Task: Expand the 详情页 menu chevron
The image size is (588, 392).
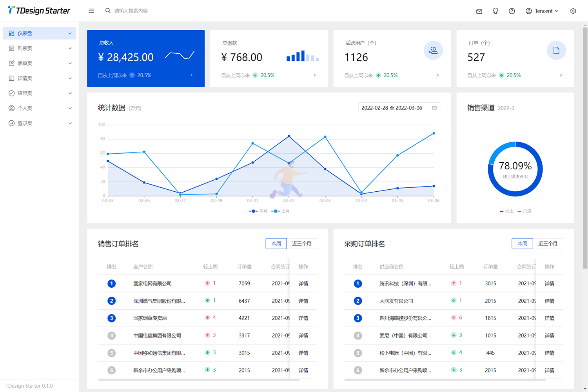Action: click(70, 78)
